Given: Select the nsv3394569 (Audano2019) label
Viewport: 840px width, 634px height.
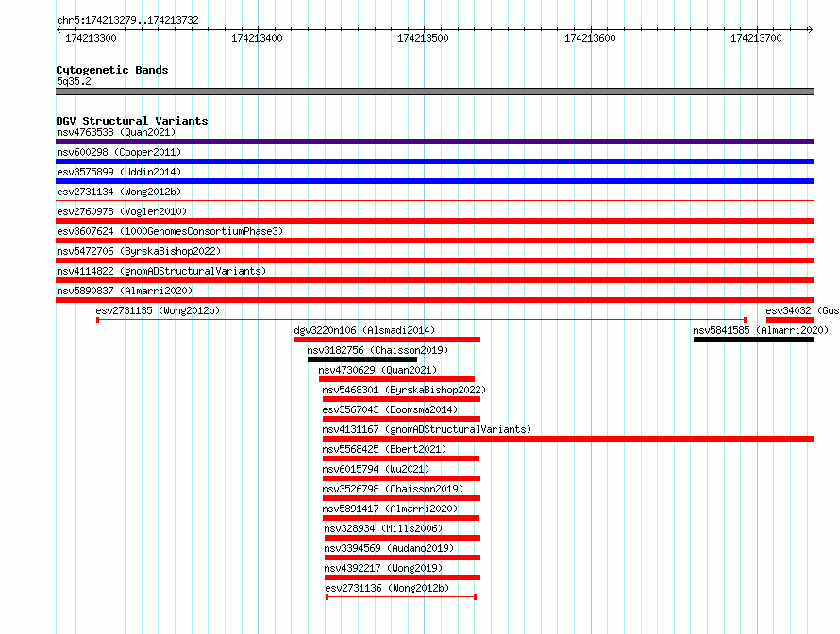Looking at the screenshot, I should 389,548.
